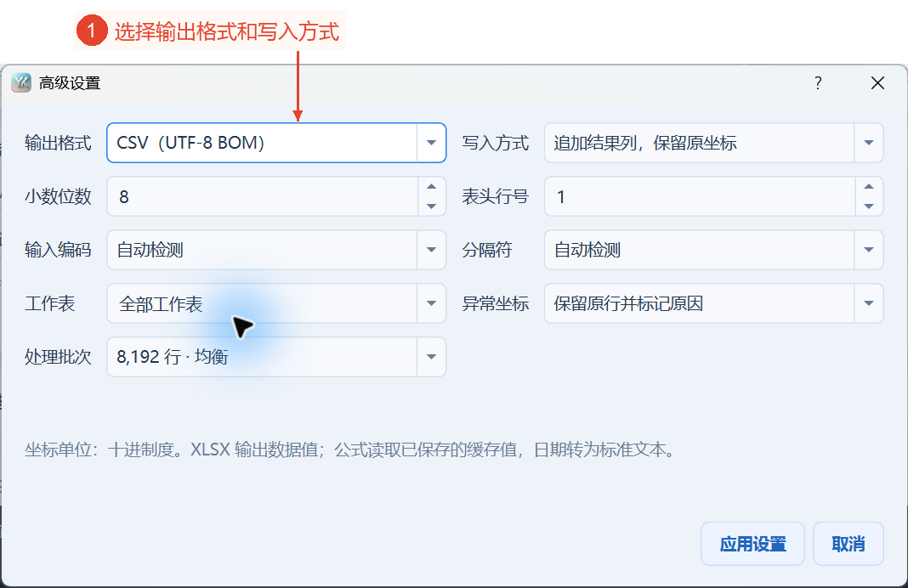Screen dimensions: 908x588
Task: Apply settings with 应用设置 button
Action: pyautogui.click(x=752, y=544)
